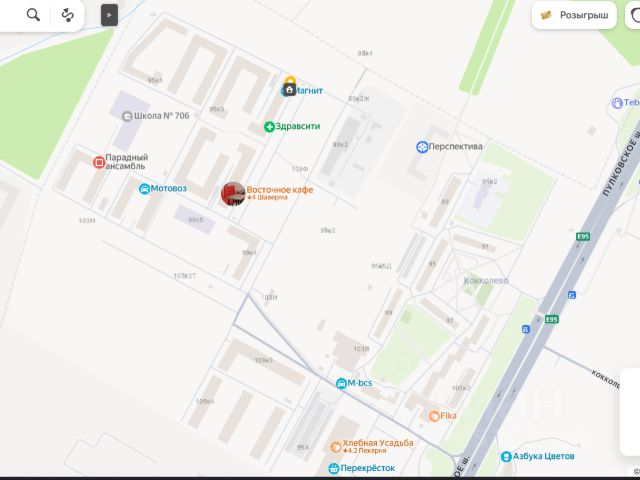
Task: Click house number 103В
Action: coord(361,349)
